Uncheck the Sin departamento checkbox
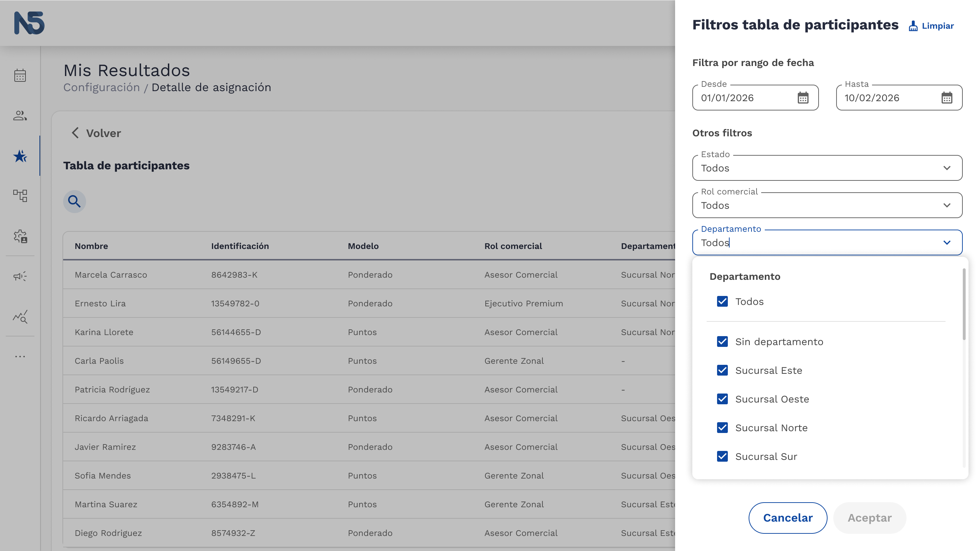 pos(722,342)
